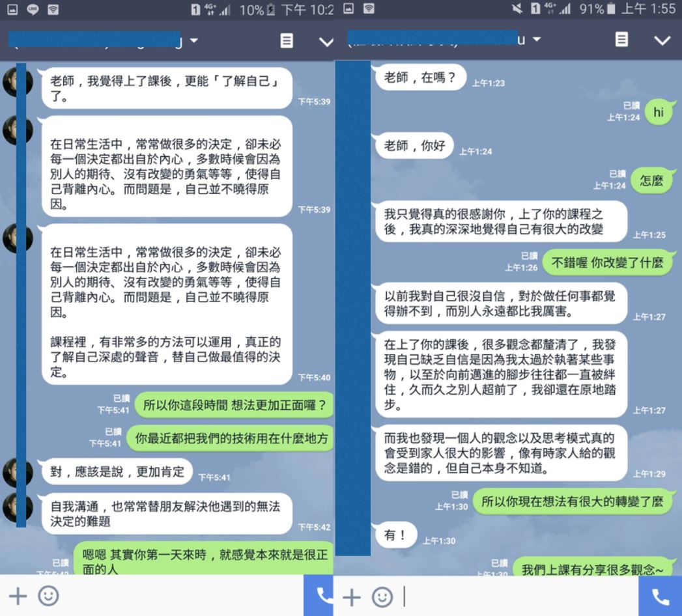Click the message input field in right chat
This screenshot has width=682, height=616.
(x=515, y=596)
